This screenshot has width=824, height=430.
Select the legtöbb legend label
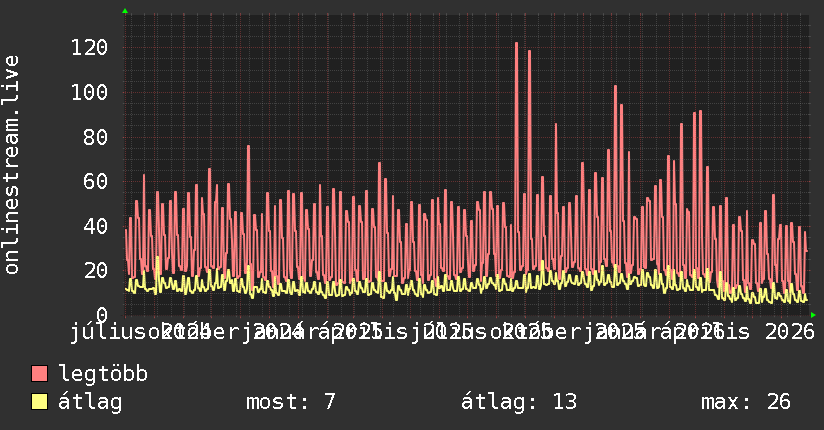[x=103, y=374]
